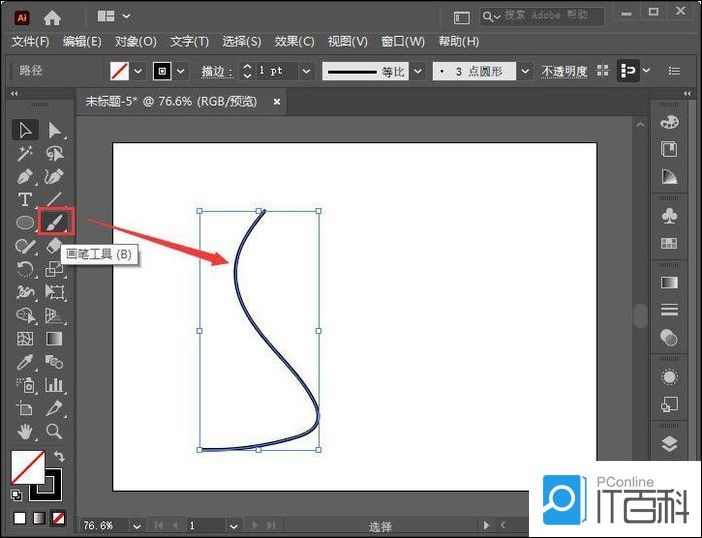Image resolution: width=702 pixels, height=538 pixels.
Task: Select the Slice tool
Action: click(x=54, y=408)
